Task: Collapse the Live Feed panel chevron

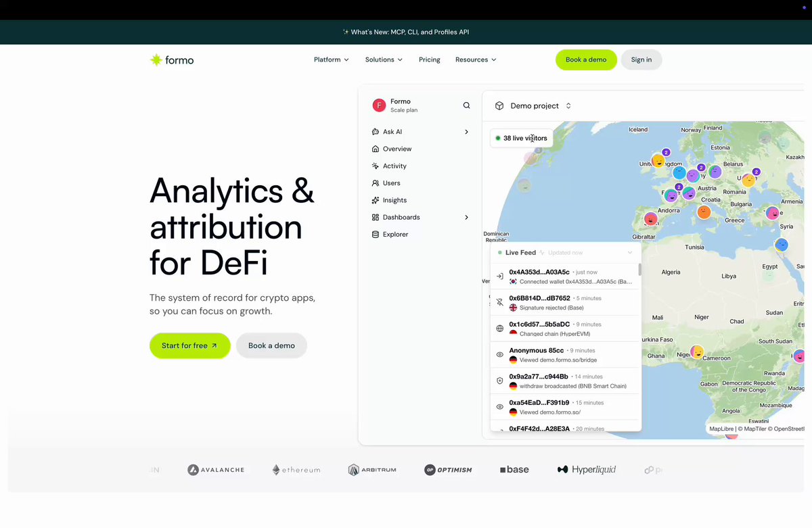Action: pyautogui.click(x=630, y=253)
